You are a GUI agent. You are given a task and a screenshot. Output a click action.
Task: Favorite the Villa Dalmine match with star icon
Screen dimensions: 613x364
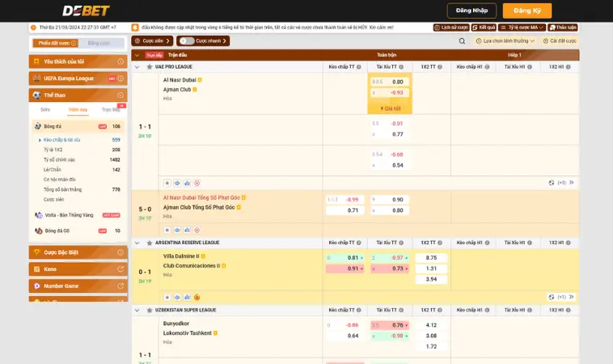(167, 297)
